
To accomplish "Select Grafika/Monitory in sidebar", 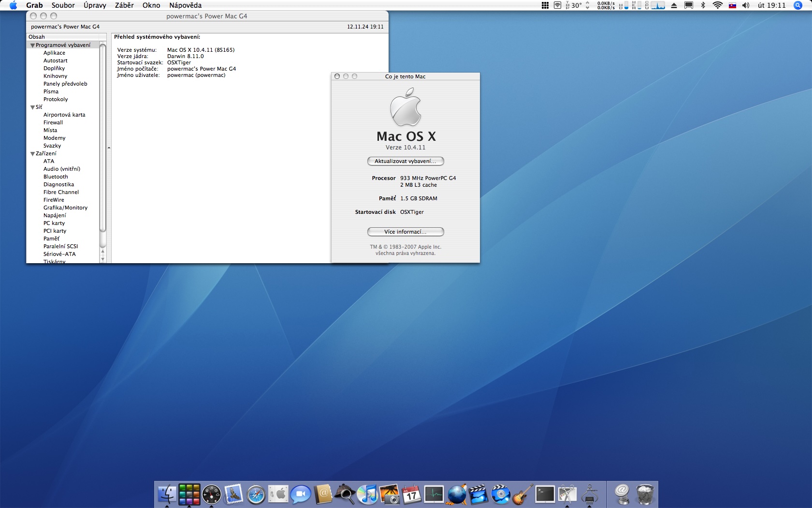I will click(x=65, y=208).
